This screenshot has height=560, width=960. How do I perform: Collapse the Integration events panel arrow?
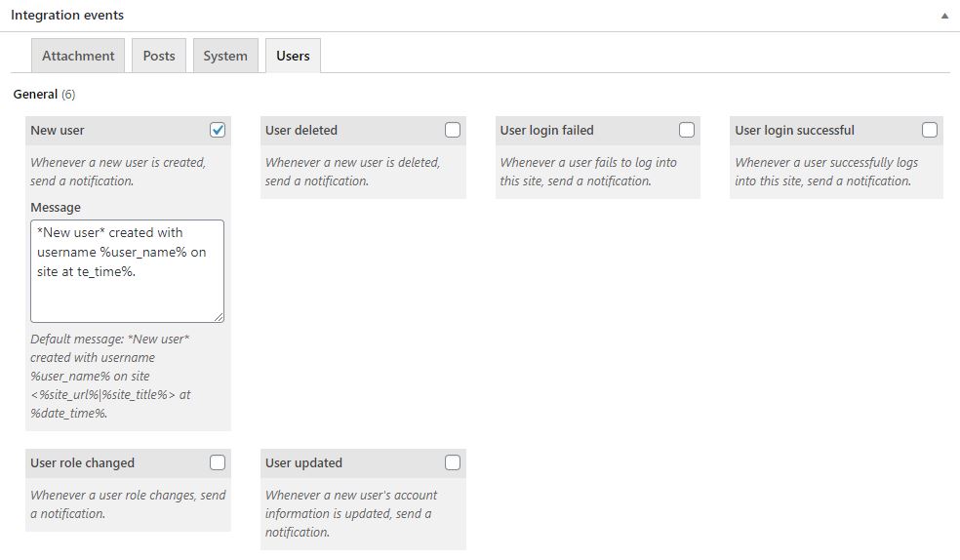[944, 16]
